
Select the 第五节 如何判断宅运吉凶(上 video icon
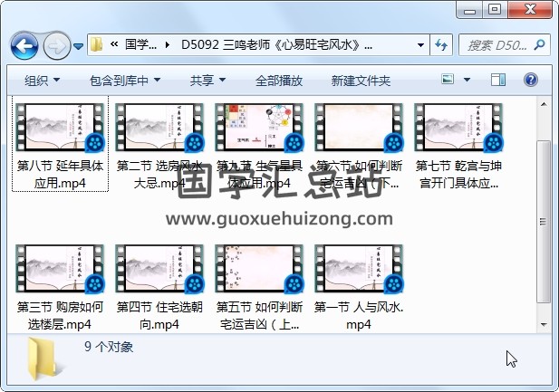[259, 268]
